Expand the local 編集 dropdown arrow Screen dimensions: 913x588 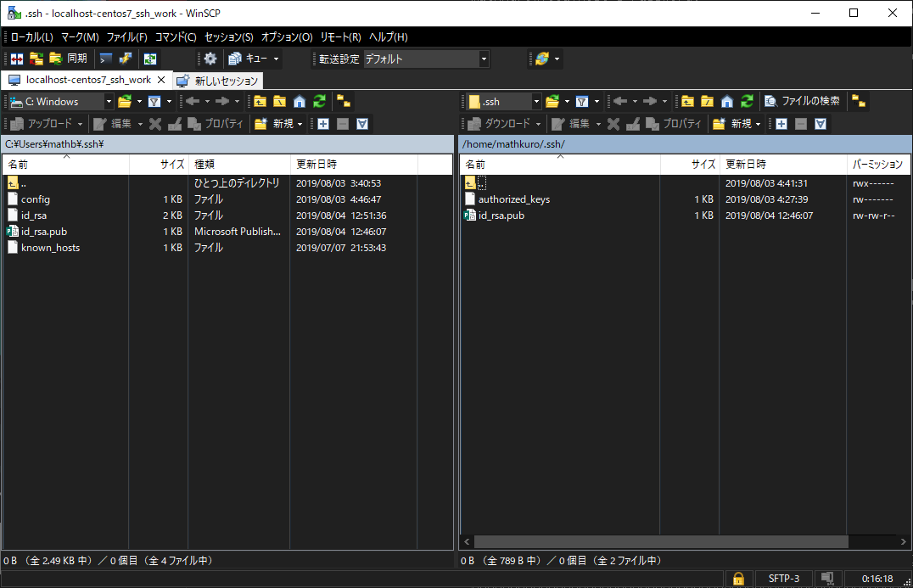coord(140,124)
